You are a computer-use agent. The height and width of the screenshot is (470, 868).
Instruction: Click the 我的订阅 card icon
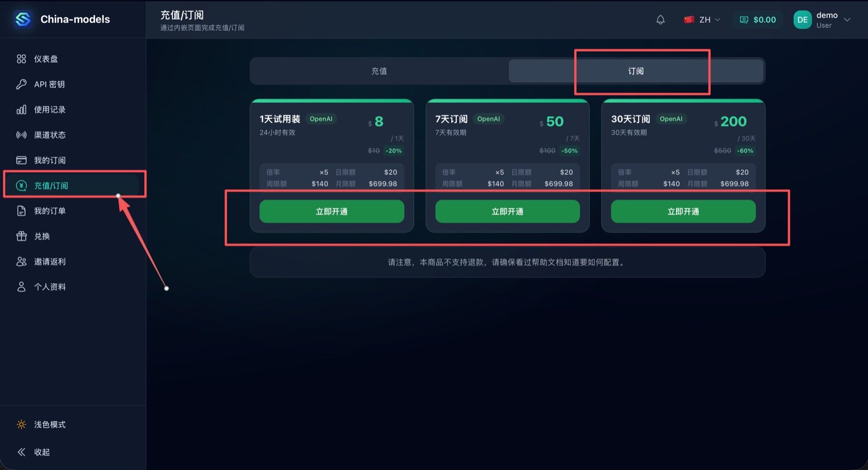(x=21, y=160)
